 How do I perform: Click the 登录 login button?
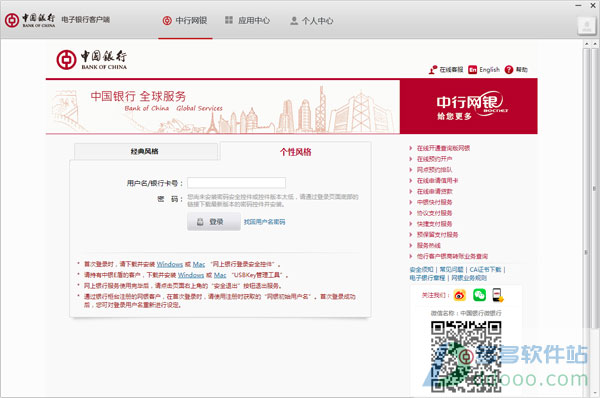point(214,222)
